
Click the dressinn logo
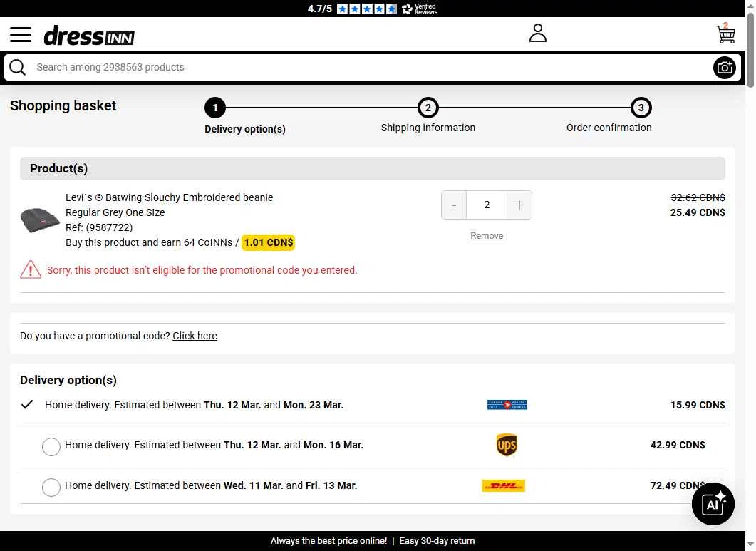89,36
